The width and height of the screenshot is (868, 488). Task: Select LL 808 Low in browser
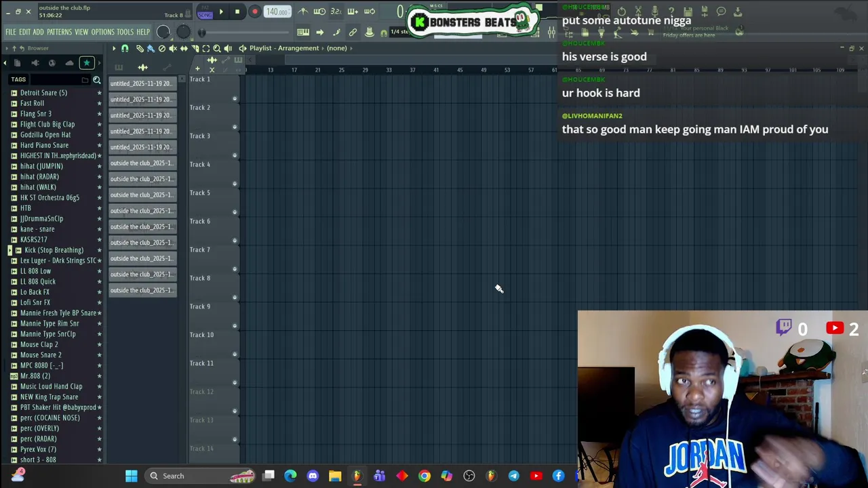pos(35,271)
